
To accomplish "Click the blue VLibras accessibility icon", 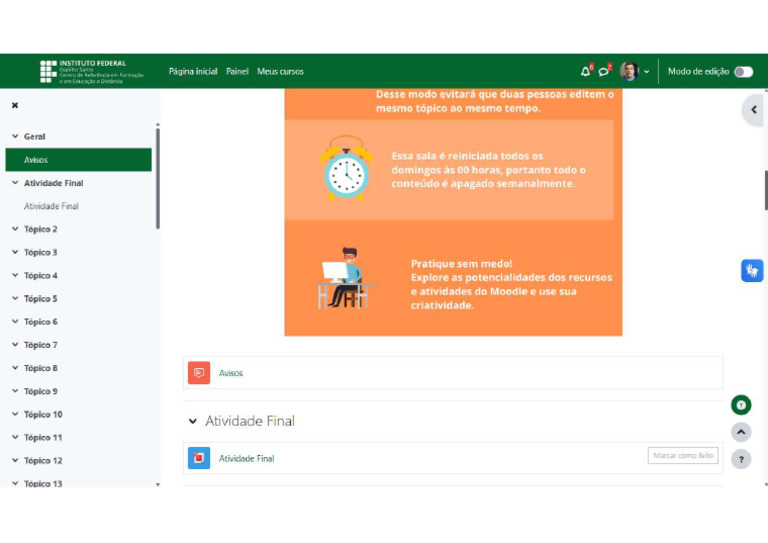I will pyautogui.click(x=752, y=271).
